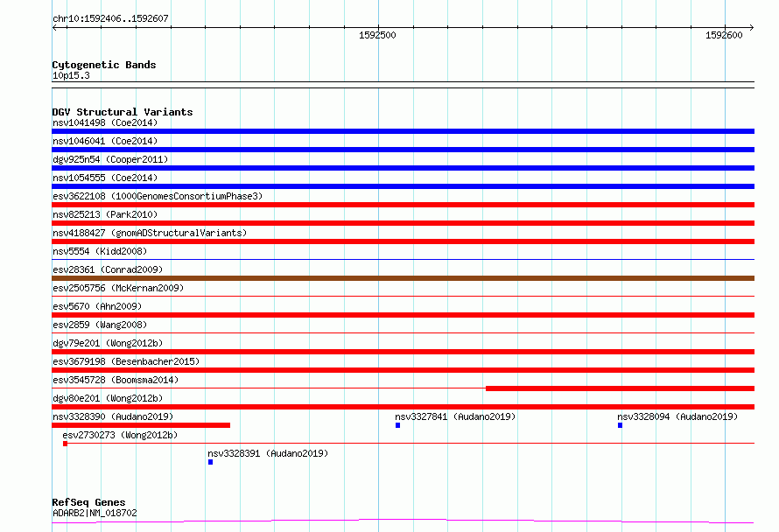Open esv2730273 (Wong2012b) label

click(x=120, y=435)
